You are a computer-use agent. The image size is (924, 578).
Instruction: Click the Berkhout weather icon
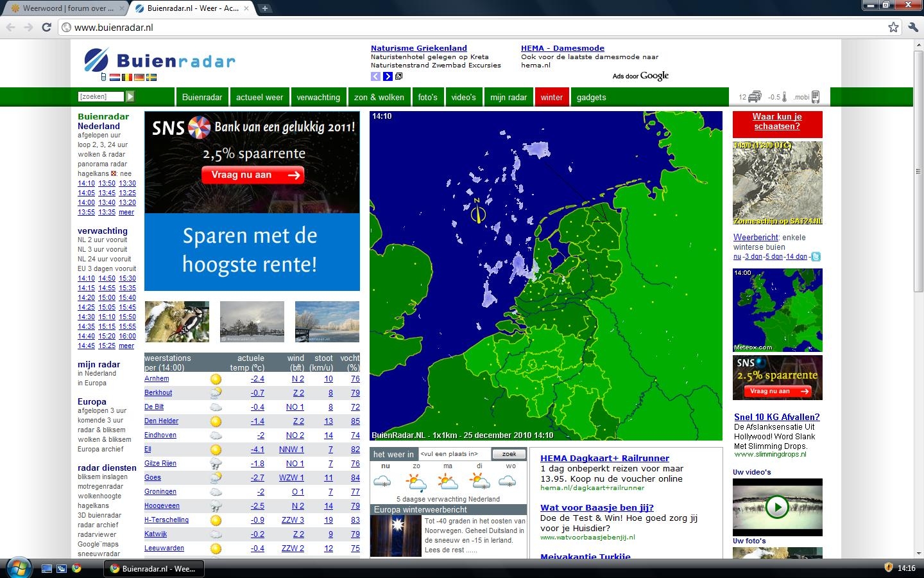216,393
